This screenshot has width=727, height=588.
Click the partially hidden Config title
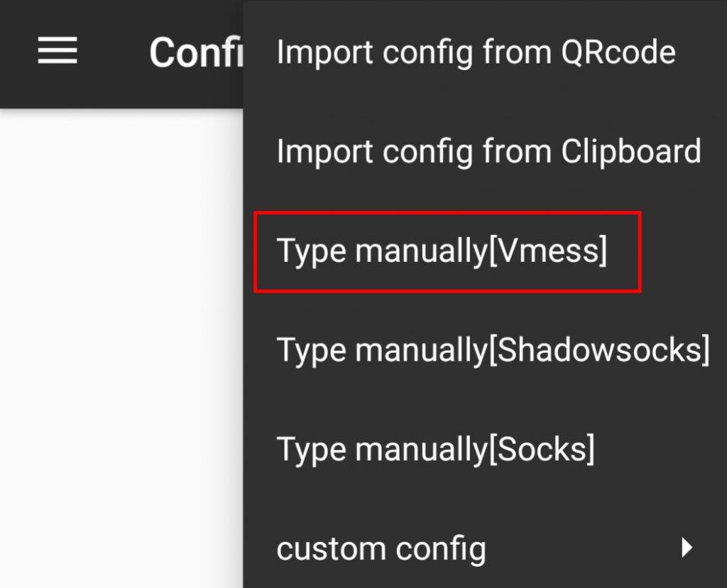pyautogui.click(x=195, y=52)
